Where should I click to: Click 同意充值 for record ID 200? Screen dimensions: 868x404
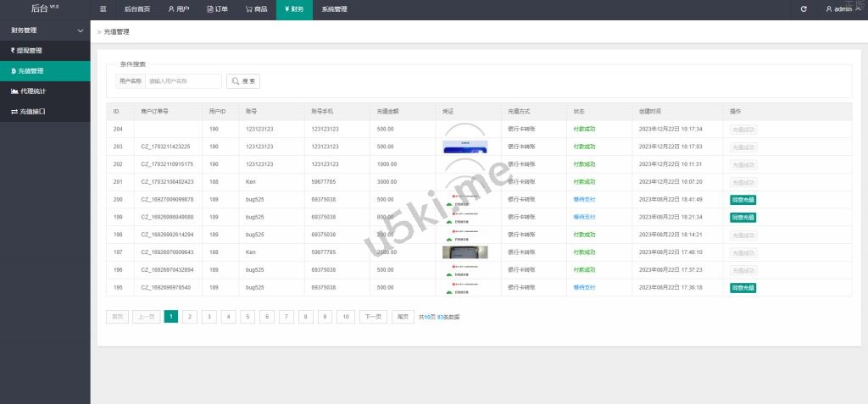tap(743, 200)
